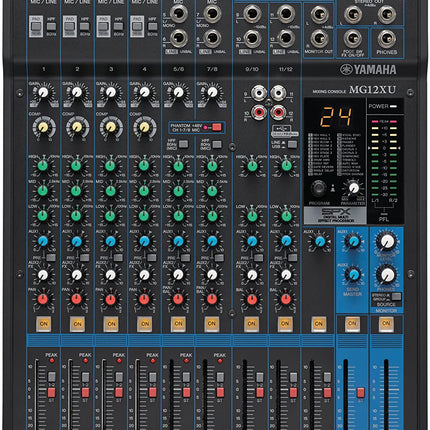The height and width of the screenshot is (430, 430).
Task: Turn the SEND MASTER AUX1 knob
Action: coord(353,241)
